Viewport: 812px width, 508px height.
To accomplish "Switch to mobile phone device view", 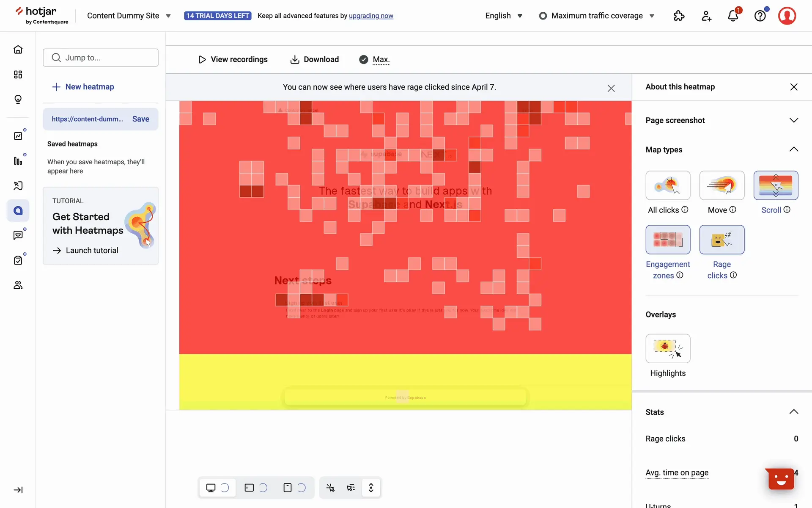I will coord(288,488).
